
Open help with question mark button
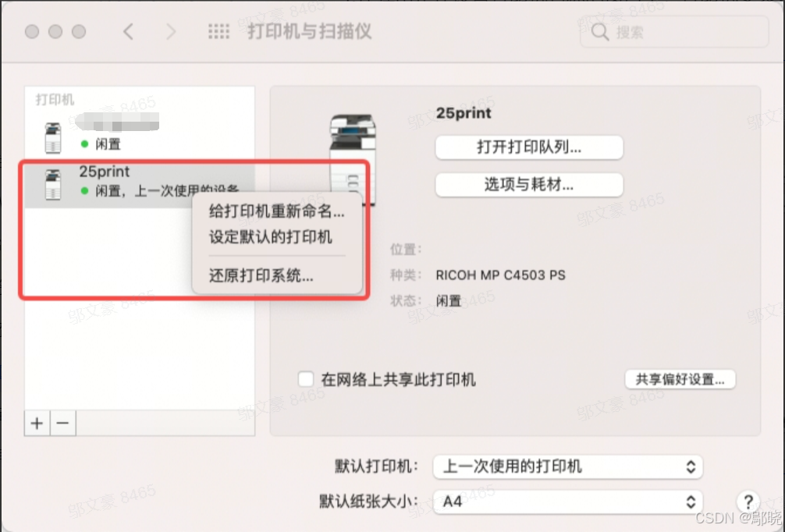click(x=748, y=501)
